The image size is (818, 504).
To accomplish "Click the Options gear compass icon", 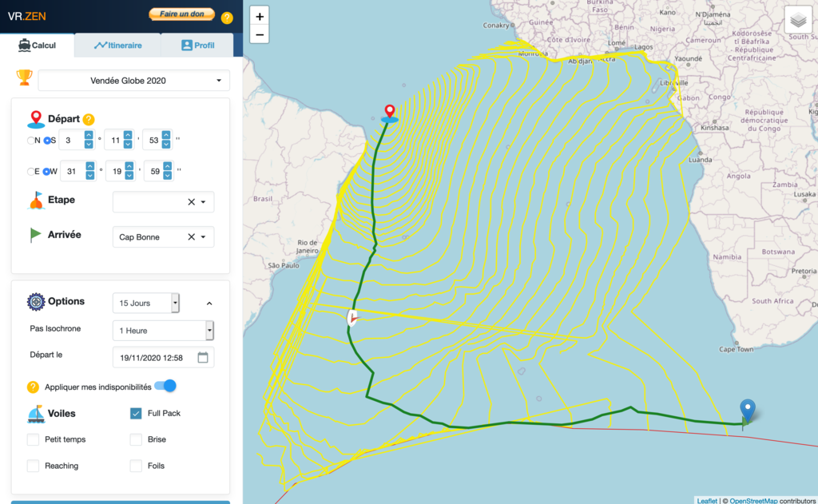I will coord(35,302).
